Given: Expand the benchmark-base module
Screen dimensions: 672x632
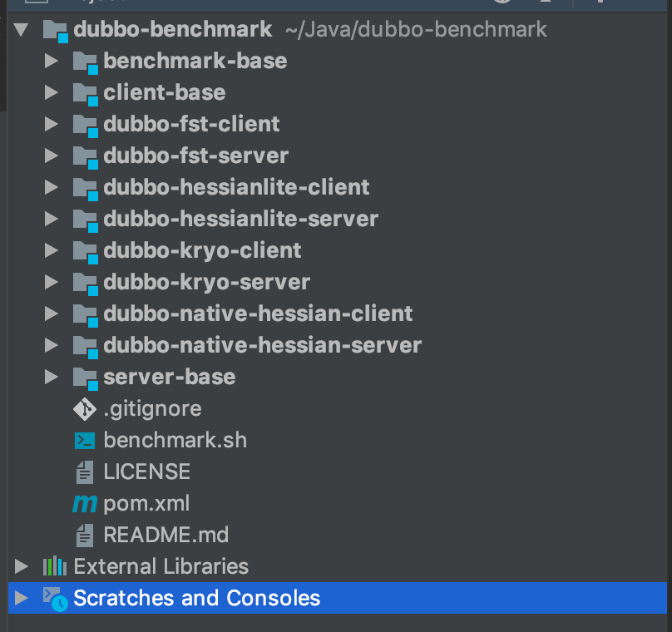Looking at the screenshot, I should [x=52, y=61].
